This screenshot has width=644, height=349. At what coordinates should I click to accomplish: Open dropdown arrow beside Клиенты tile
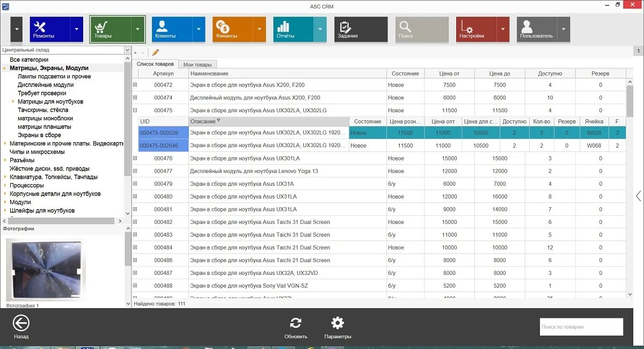(199, 30)
